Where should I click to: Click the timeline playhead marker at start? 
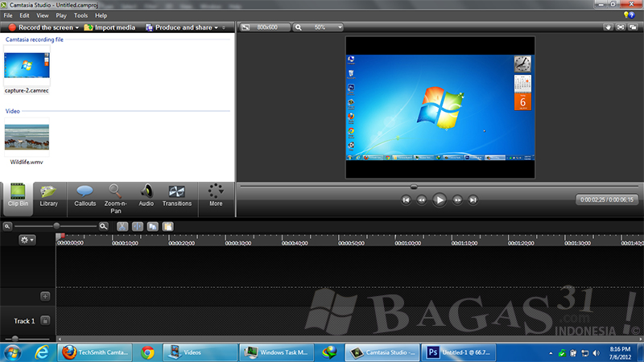pos(60,236)
